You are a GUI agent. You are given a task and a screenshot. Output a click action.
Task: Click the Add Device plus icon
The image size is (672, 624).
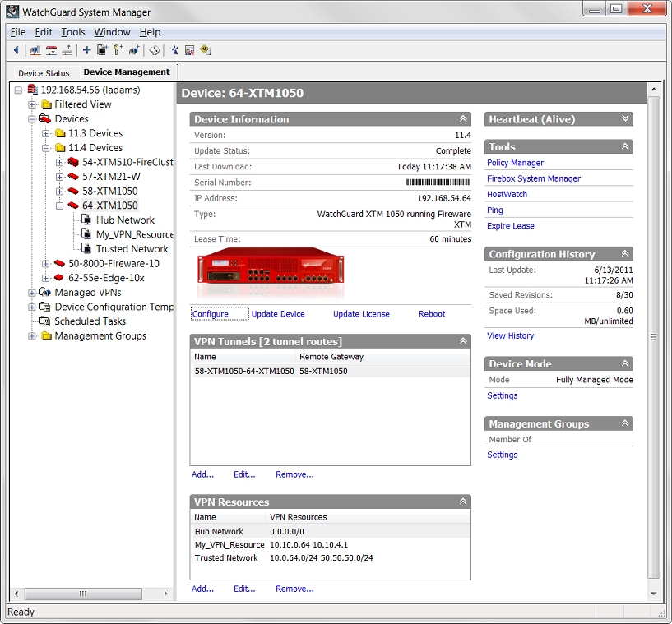(x=86, y=49)
